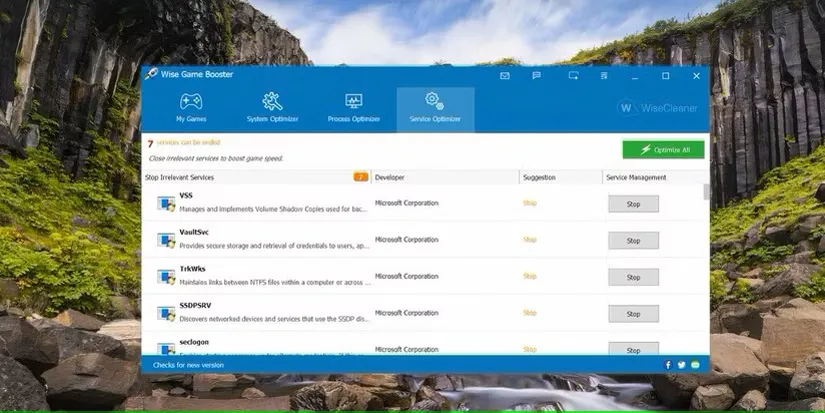Open the Facebook icon in status bar
Viewport: 825px width, 413px height.
point(668,365)
